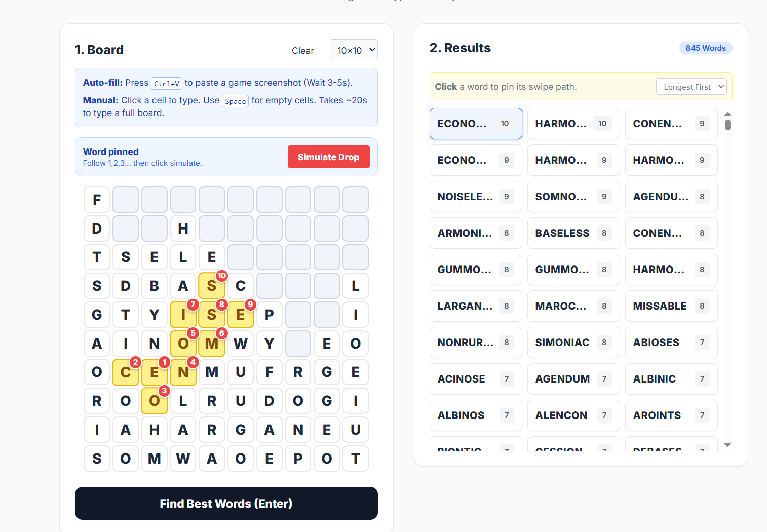This screenshot has width=767, height=532.
Task: Open the 10×10 board size dropdown
Action: click(x=353, y=49)
